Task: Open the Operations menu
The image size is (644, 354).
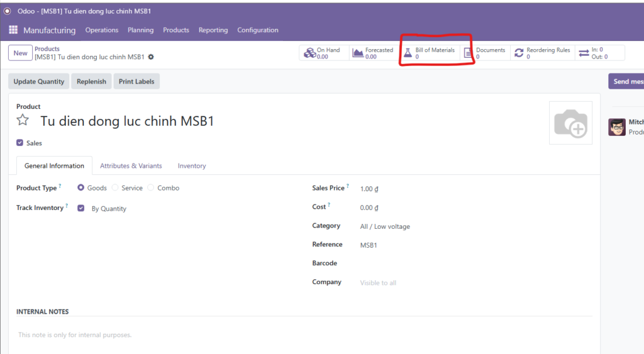Action: point(102,30)
